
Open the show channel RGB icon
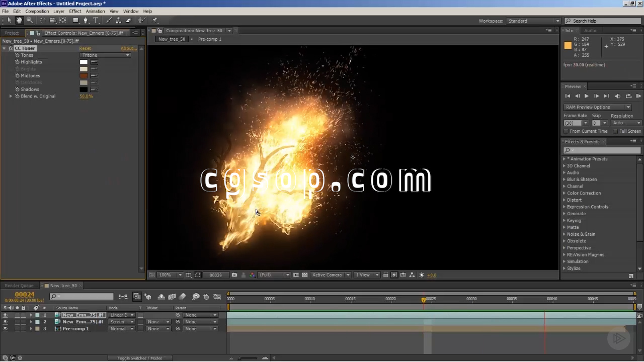click(253, 275)
